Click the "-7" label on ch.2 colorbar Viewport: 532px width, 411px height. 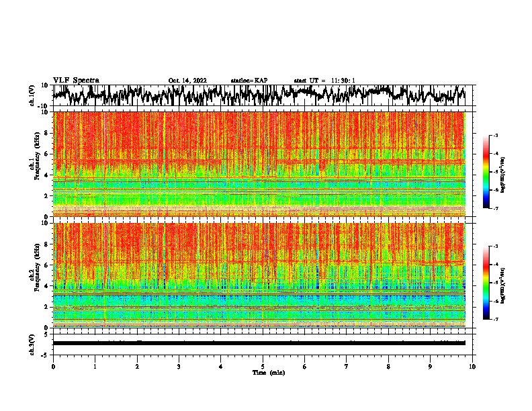pyautogui.click(x=496, y=320)
